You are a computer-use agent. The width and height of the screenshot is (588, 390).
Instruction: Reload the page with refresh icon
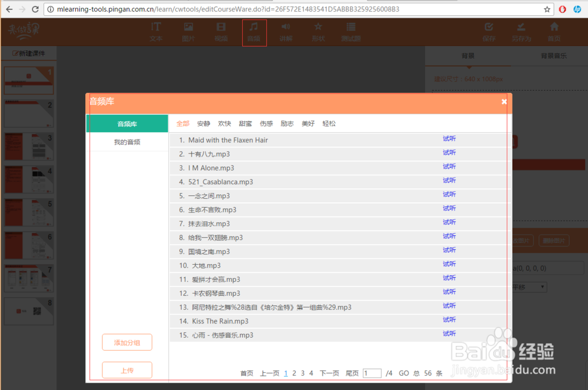(x=35, y=9)
